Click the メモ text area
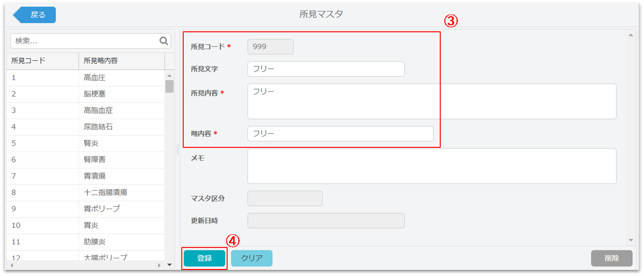 pos(432,166)
